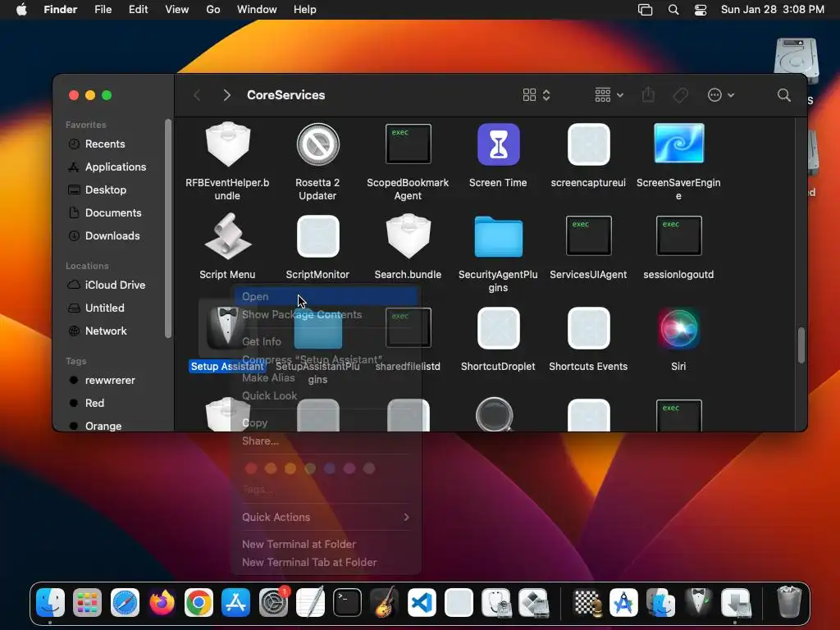Click the sidebar scrollbar thumb

pyautogui.click(x=168, y=228)
